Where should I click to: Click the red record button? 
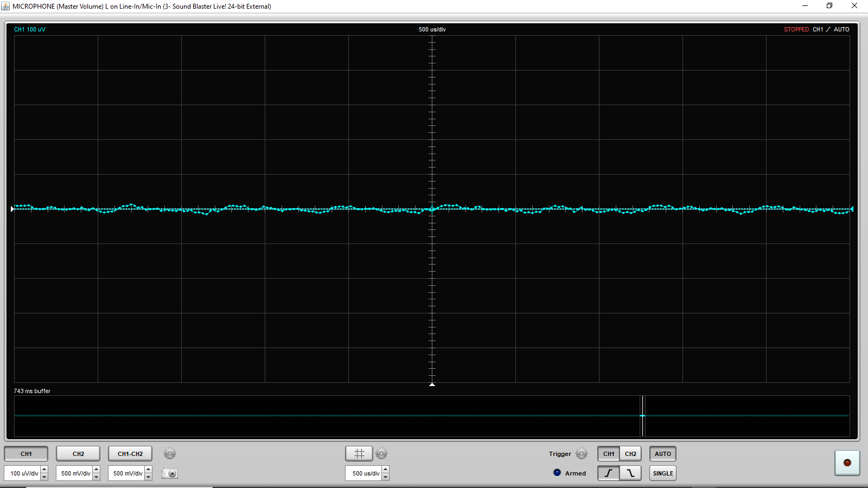click(847, 463)
